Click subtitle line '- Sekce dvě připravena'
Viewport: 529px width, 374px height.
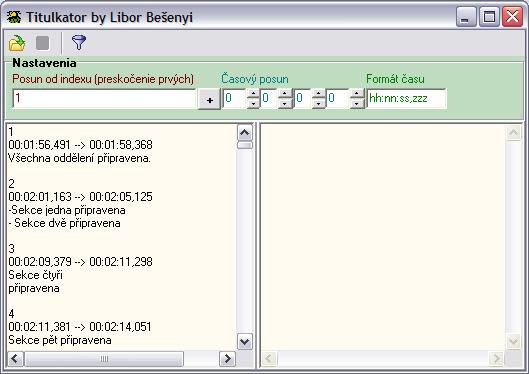(64, 223)
